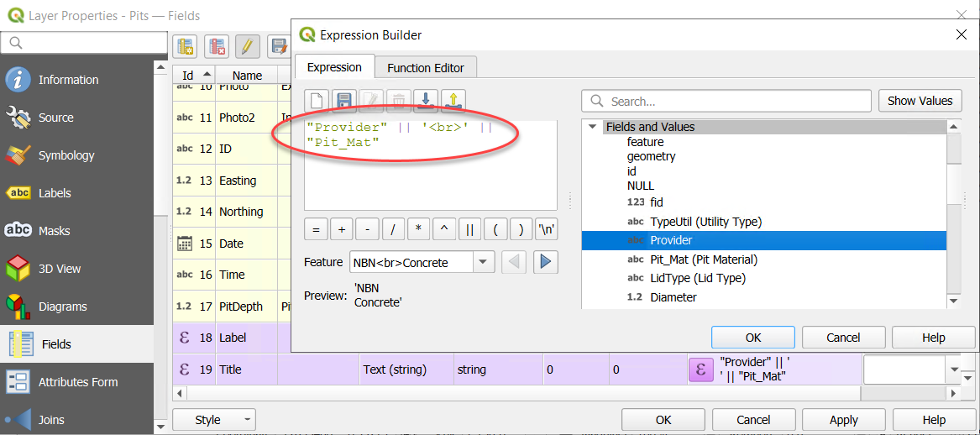Save expression with floppy disk icon

(x=343, y=101)
